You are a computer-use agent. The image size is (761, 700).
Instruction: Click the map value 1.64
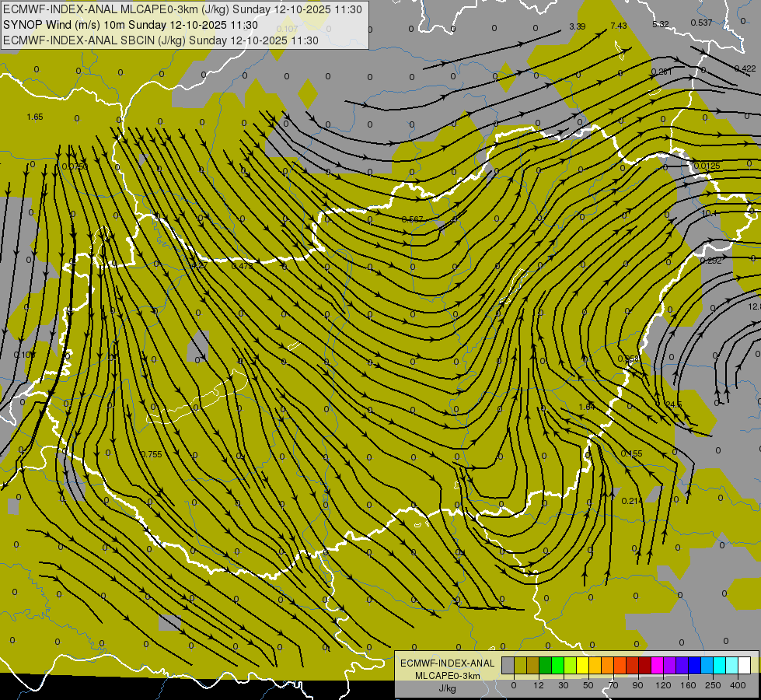587,407
